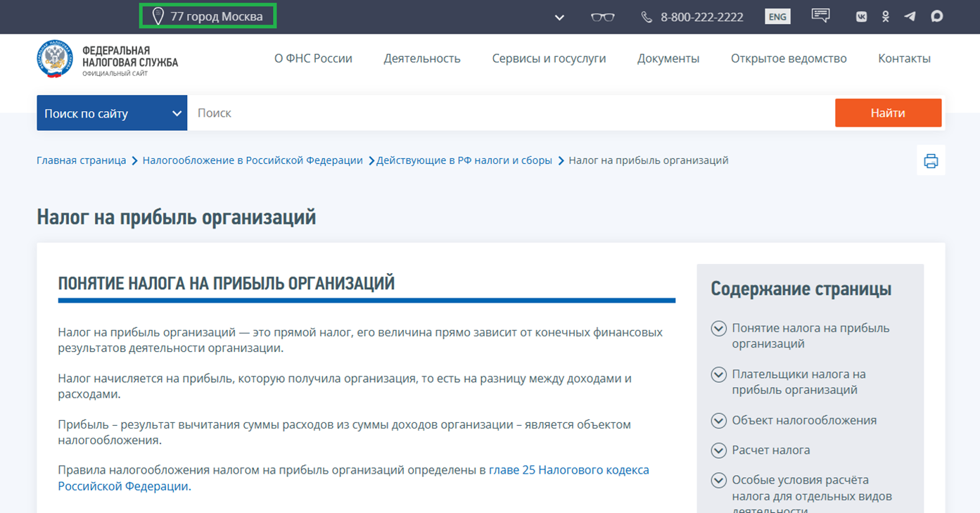This screenshot has width=980, height=513.
Task: Click the 'Поиск' search input field
Action: (x=511, y=113)
